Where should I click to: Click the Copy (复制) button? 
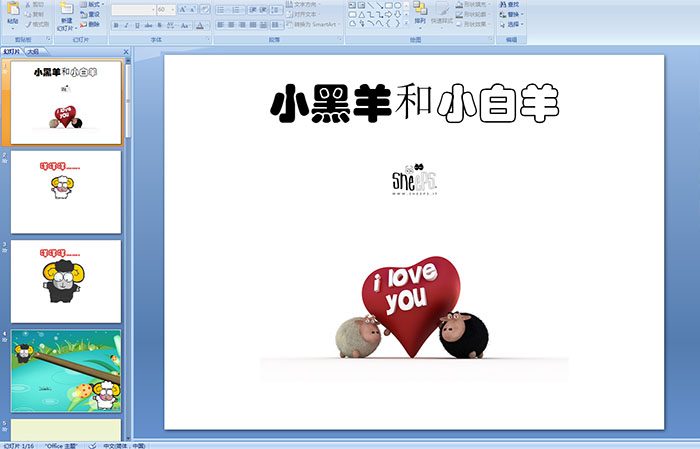(x=35, y=15)
